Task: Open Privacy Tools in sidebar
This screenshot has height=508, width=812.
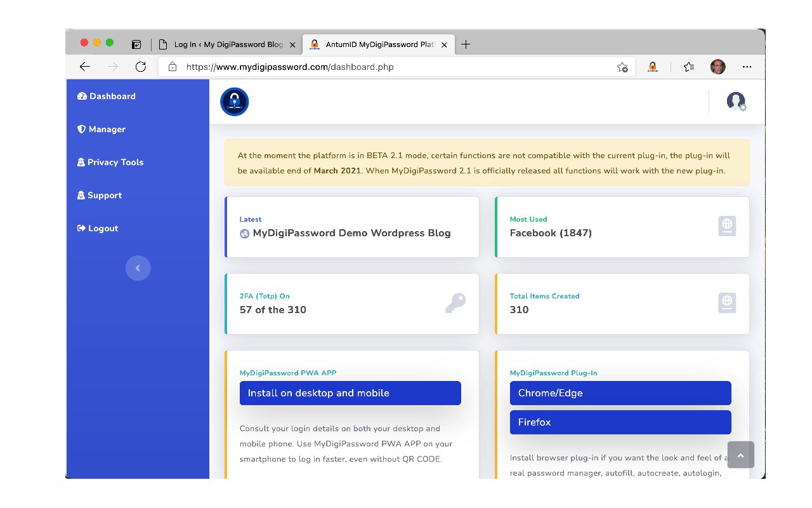Action: coord(110,163)
